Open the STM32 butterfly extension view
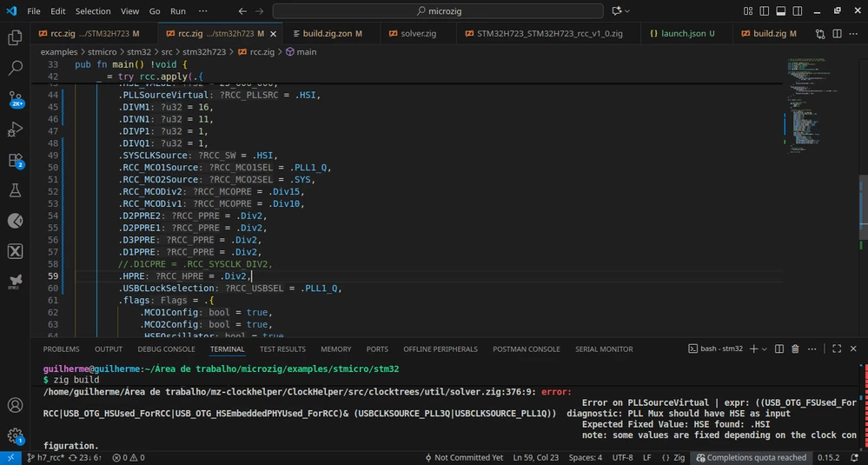Screen dimensions: 868x465 [15, 282]
